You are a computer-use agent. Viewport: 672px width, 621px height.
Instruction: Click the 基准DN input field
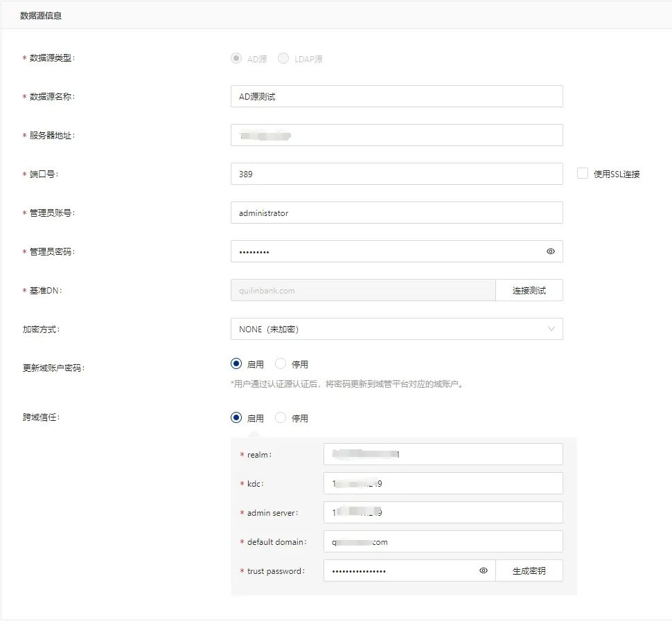(364, 290)
